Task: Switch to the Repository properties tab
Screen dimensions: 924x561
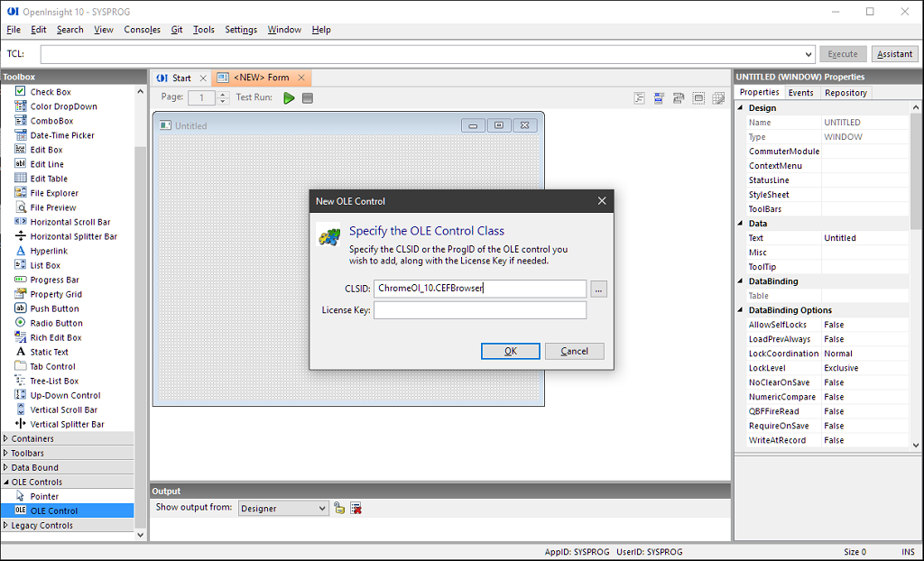Action: 845,93
